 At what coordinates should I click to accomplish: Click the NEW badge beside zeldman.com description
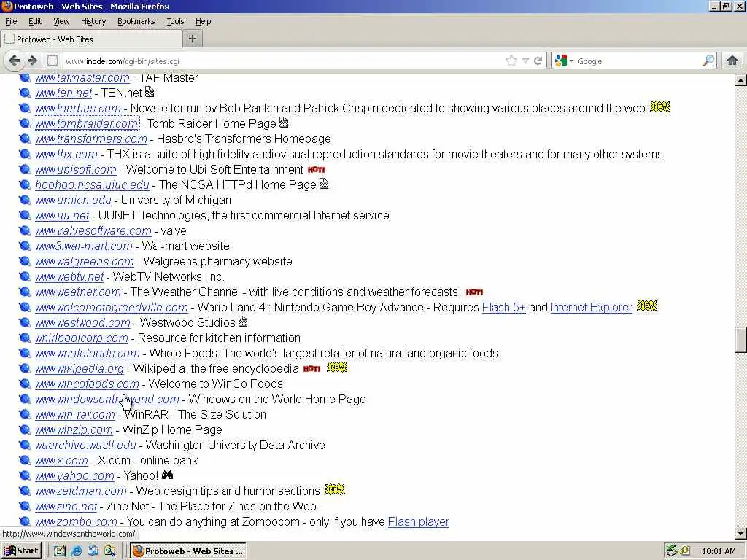tap(334, 489)
